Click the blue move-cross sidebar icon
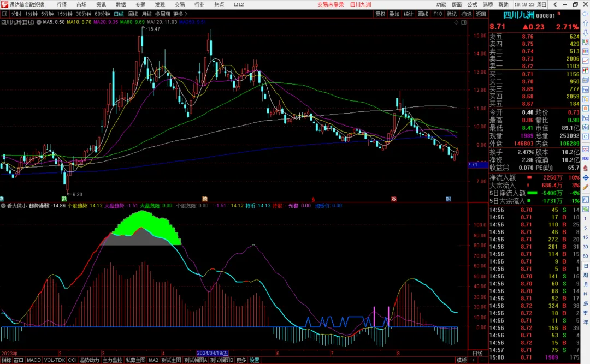590x364 pixels. [586, 177]
